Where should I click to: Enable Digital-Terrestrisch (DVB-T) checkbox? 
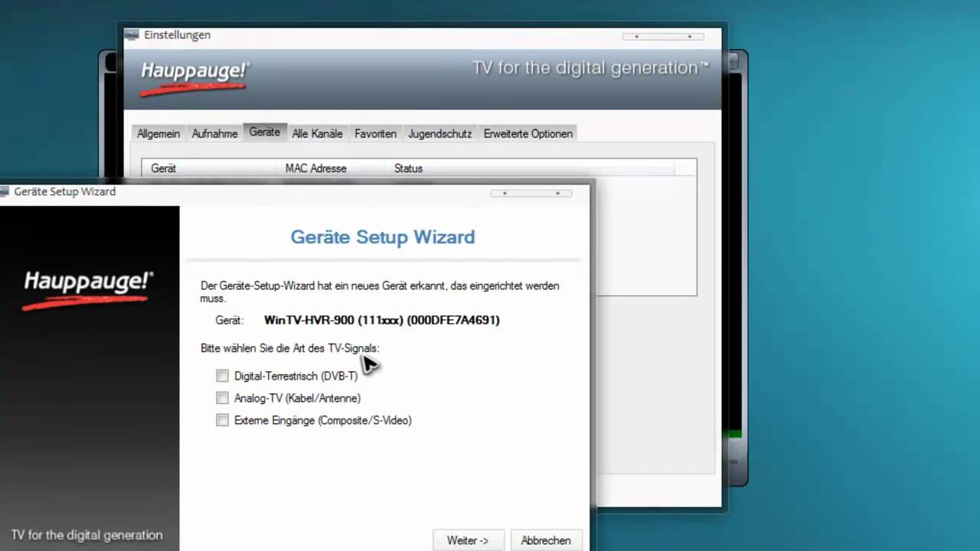pos(222,376)
